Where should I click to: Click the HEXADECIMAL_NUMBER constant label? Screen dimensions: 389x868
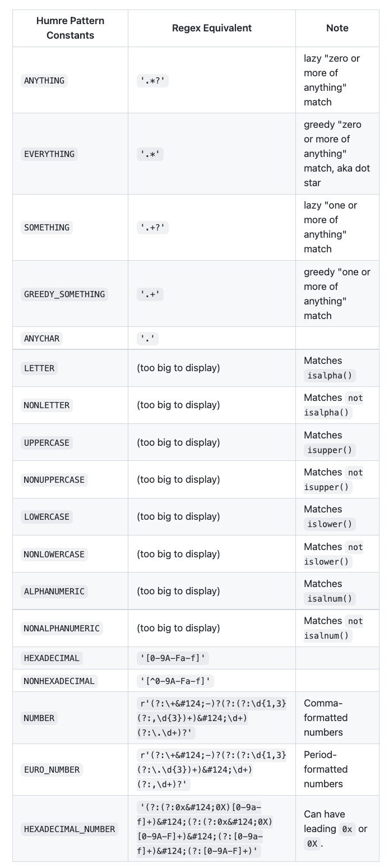tap(70, 829)
